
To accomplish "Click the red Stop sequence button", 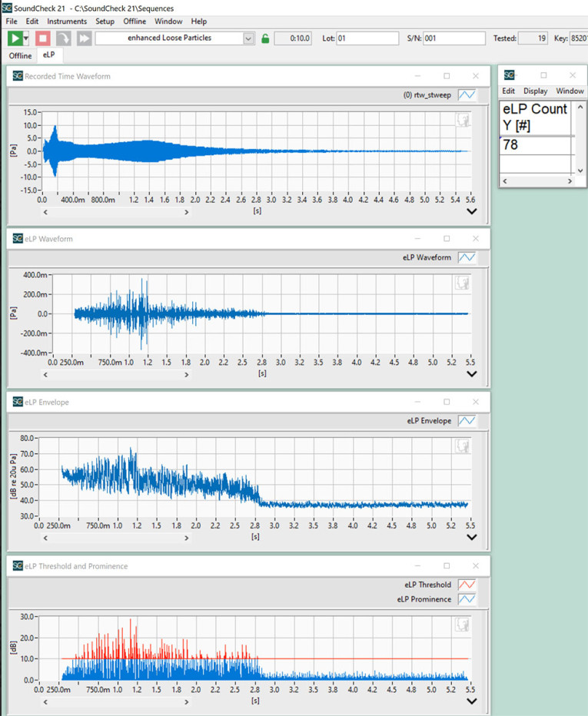I will pos(43,38).
